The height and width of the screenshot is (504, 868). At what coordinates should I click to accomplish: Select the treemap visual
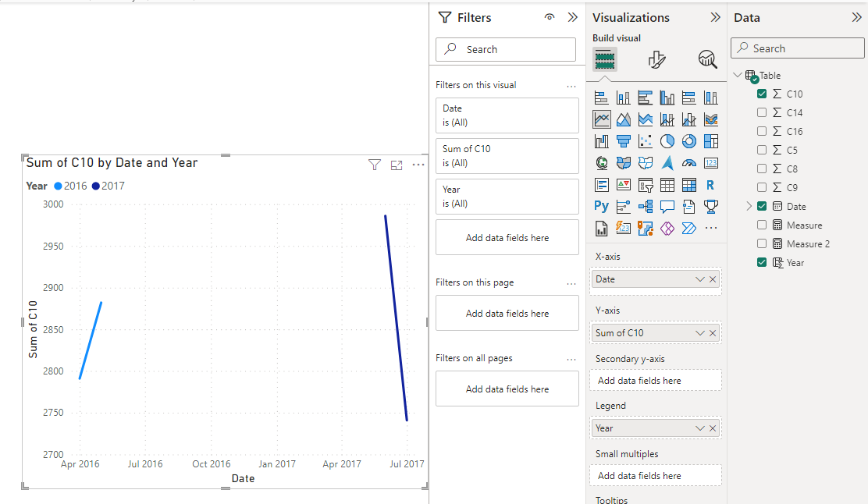tap(711, 142)
